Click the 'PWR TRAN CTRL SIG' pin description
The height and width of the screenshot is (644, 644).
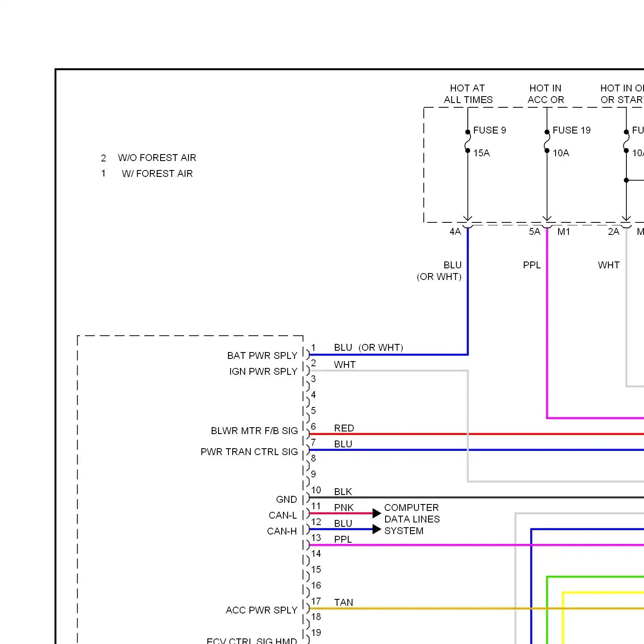(x=249, y=452)
